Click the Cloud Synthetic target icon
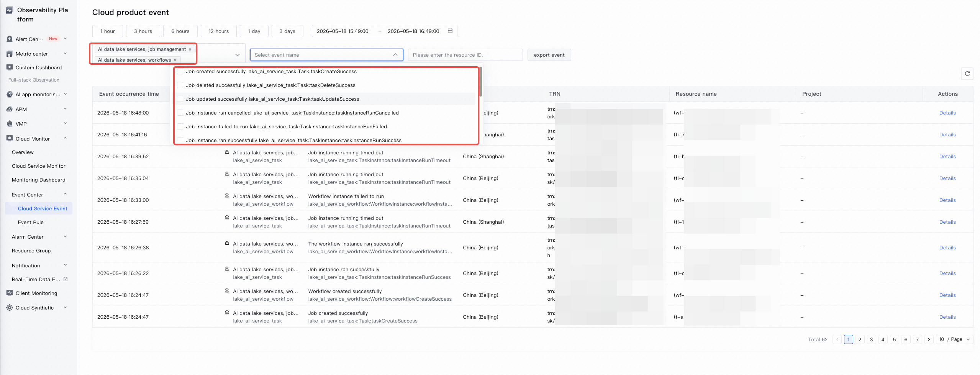 [x=10, y=308]
